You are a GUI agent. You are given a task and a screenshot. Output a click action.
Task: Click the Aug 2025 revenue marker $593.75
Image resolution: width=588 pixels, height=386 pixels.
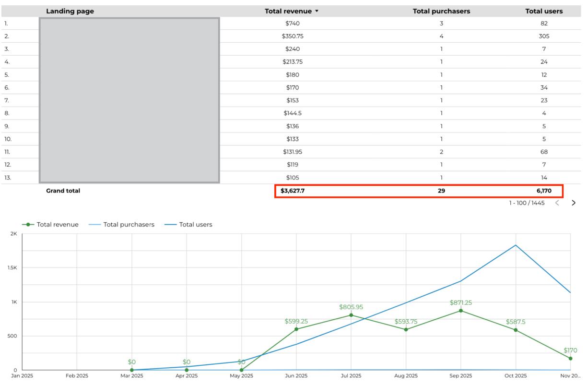click(406, 329)
